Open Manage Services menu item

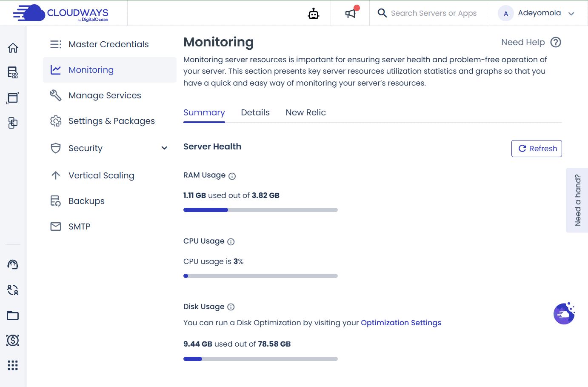[x=110, y=95]
